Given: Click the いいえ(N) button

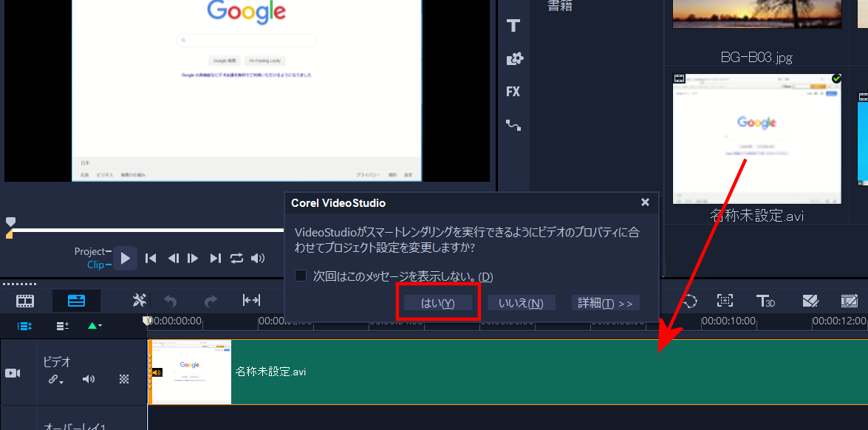Looking at the screenshot, I should [x=521, y=303].
